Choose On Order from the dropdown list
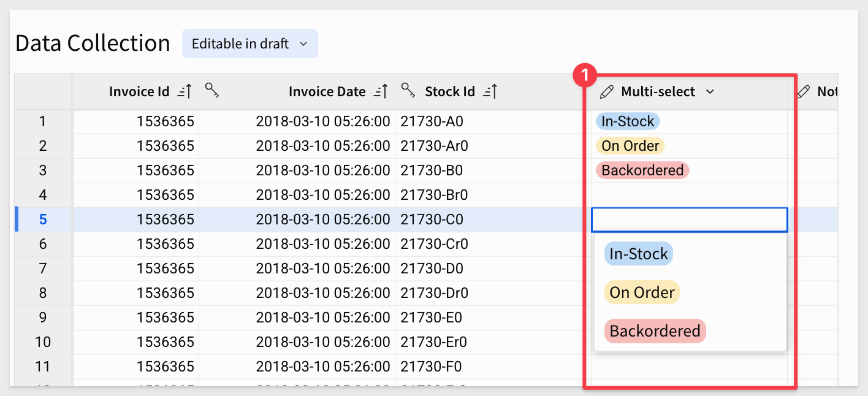 (x=642, y=292)
